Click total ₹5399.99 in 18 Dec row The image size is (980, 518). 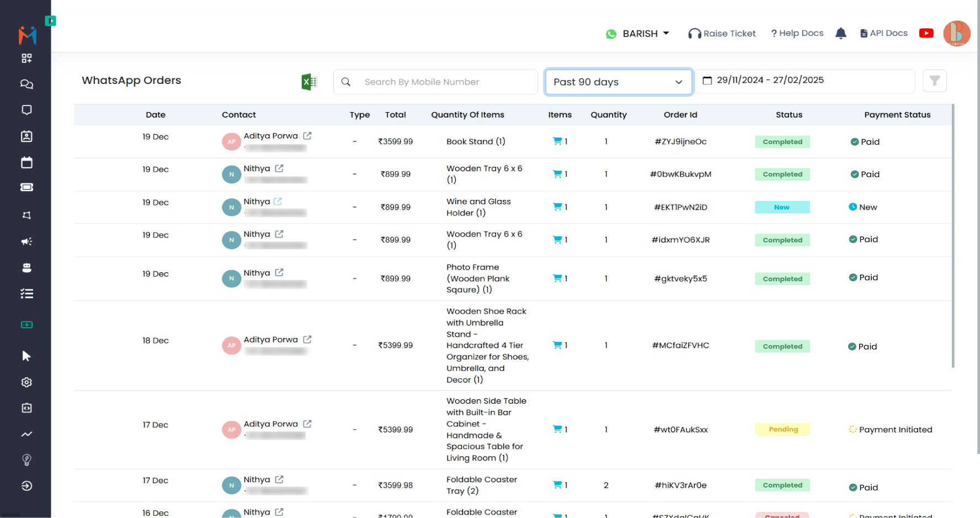tap(395, 345)
